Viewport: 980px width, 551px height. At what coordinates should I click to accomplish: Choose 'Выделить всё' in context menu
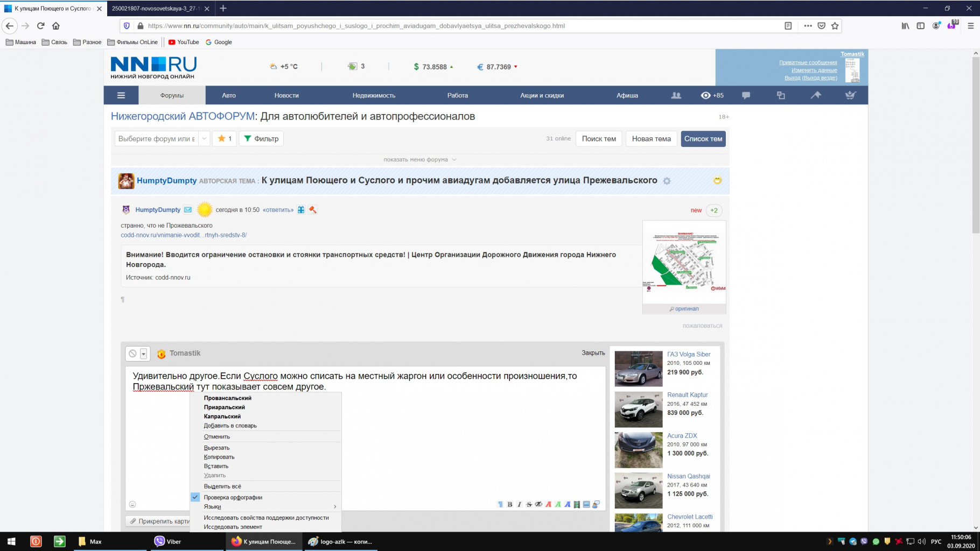click(222, 486)
